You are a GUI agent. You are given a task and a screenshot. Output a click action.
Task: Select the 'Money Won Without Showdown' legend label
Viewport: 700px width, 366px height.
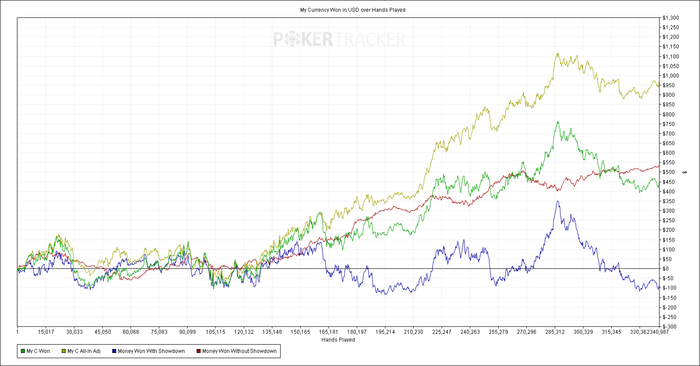239,351
